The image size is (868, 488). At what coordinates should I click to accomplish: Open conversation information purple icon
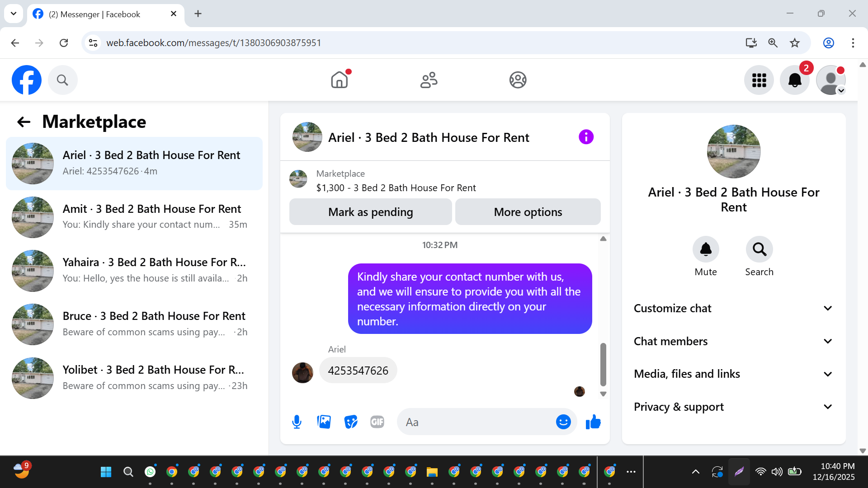586,137
